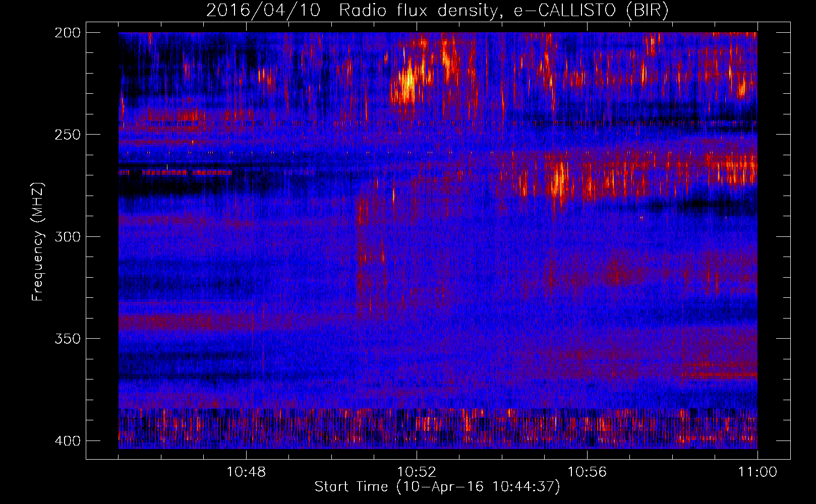Click the 'Start Time (10-Apr-16 10:44:37)' label
The height and width of the screenshot is (504, 816).
[x=437, y=487]
